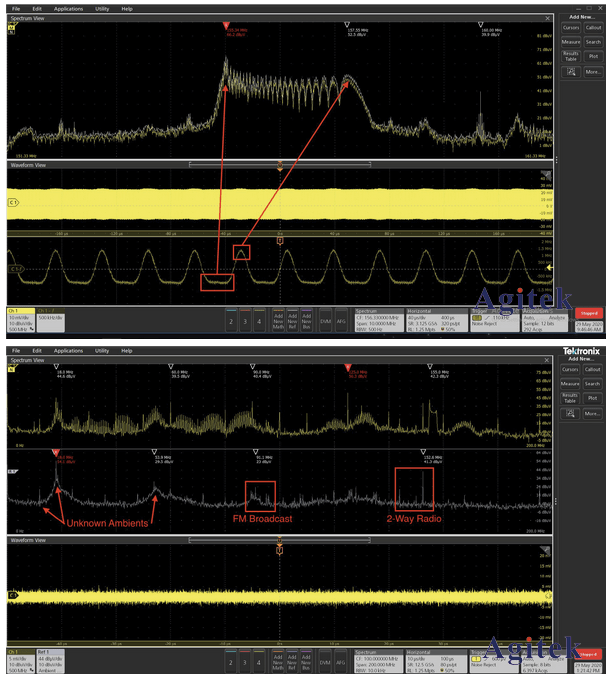Click Add New Ref in the lower window
Viewport: 612px width, 679px height.
coord(292,660)
